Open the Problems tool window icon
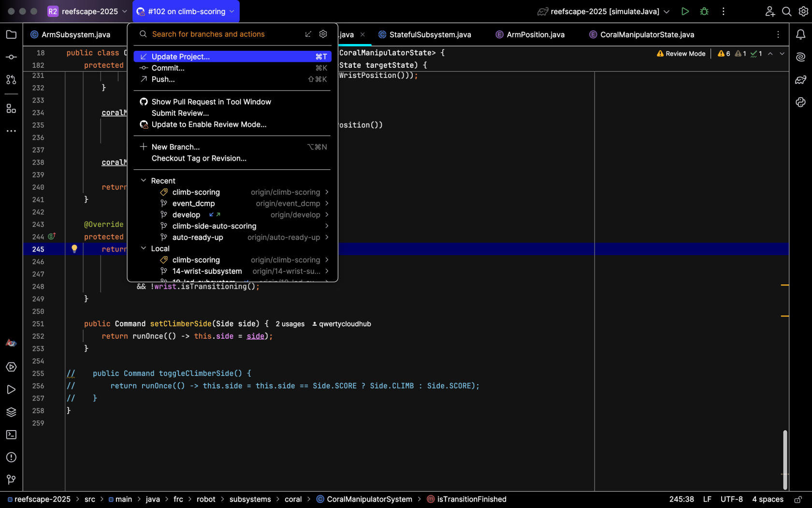Screen dimensions: 812x508 tap(11, 457)
